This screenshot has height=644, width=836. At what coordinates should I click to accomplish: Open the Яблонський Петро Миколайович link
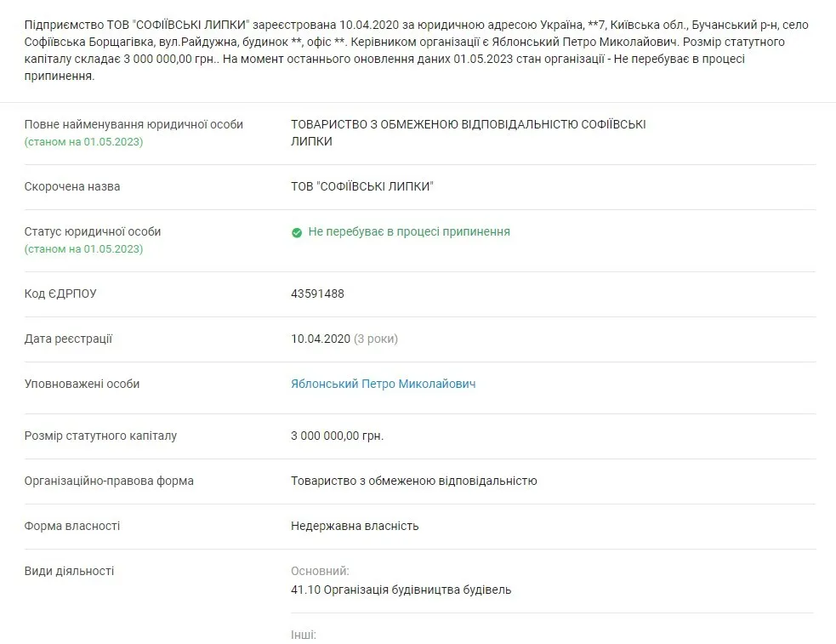[383, 385]
